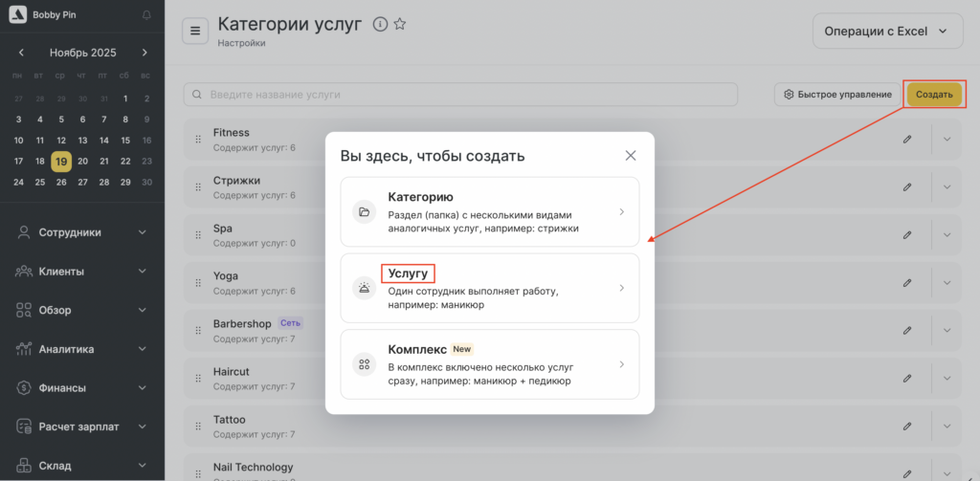Open the hamburger menu button
Image resolution: width=980 pixels, height=481 pixels.
coord(195,31)
